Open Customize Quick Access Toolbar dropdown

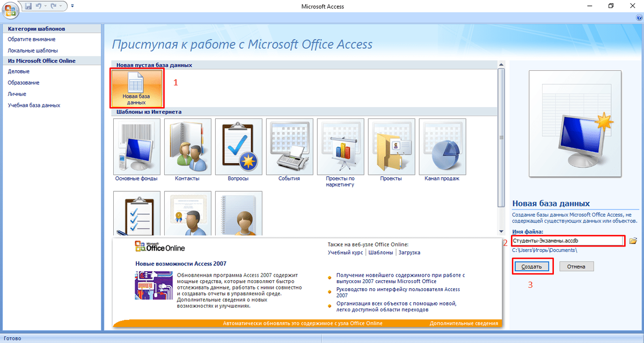point(72,6)
